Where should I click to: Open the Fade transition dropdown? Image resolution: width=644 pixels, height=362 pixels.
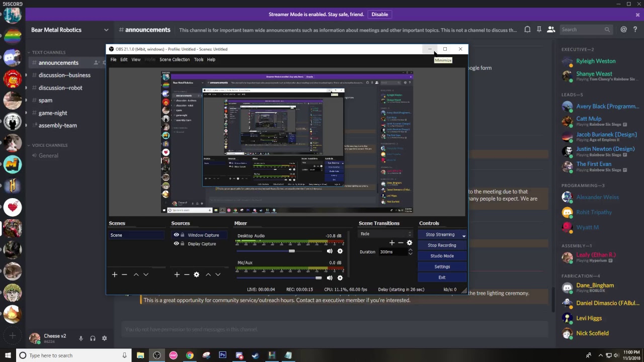pyautogui.click(x=386, y=234)
